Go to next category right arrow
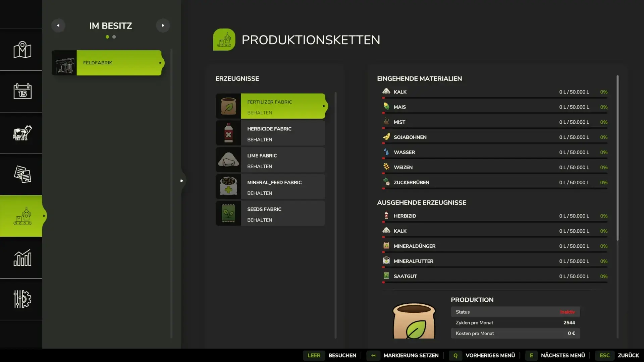 (163, 25)
